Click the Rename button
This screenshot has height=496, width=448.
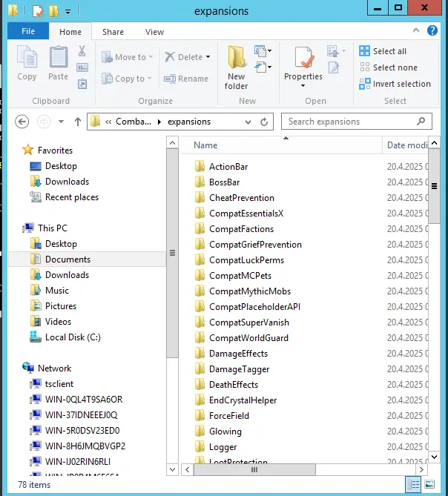pos(186,79)
